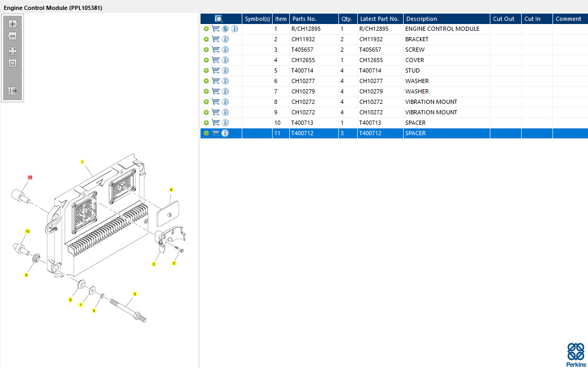
Task: Click the single-square view icon in toolbar
Action: tap(13, 63)
